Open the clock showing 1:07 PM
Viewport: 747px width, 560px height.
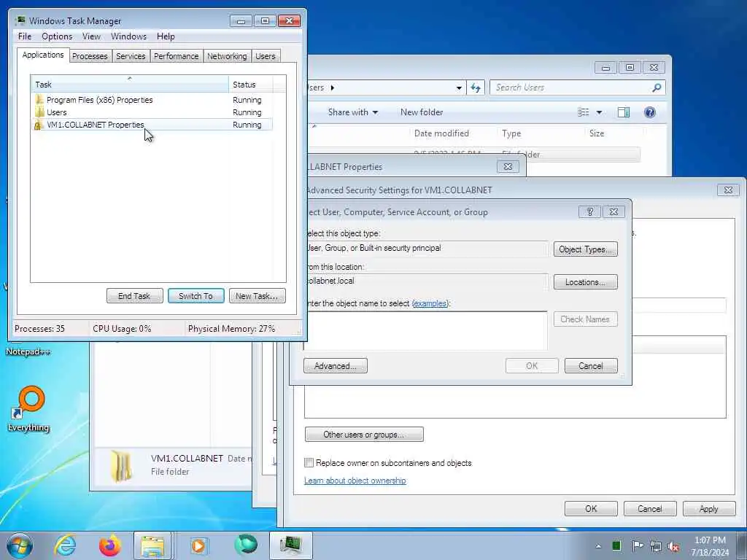710,546
